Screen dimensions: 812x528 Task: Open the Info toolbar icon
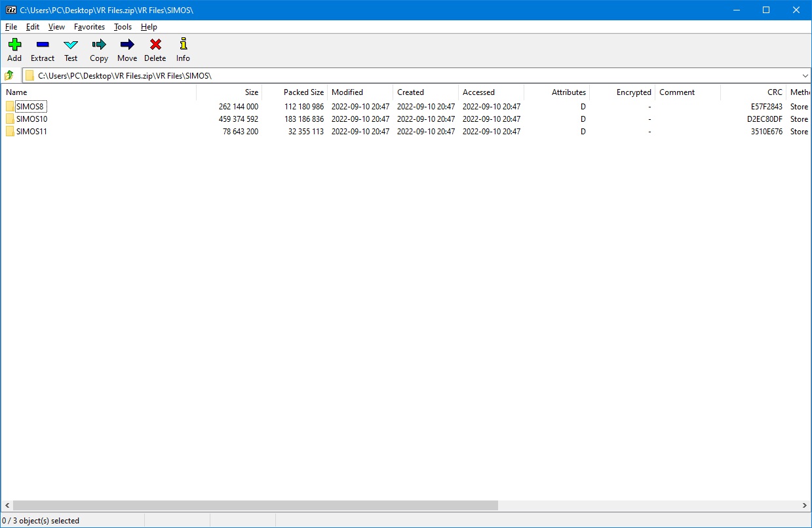click(183, 50)
